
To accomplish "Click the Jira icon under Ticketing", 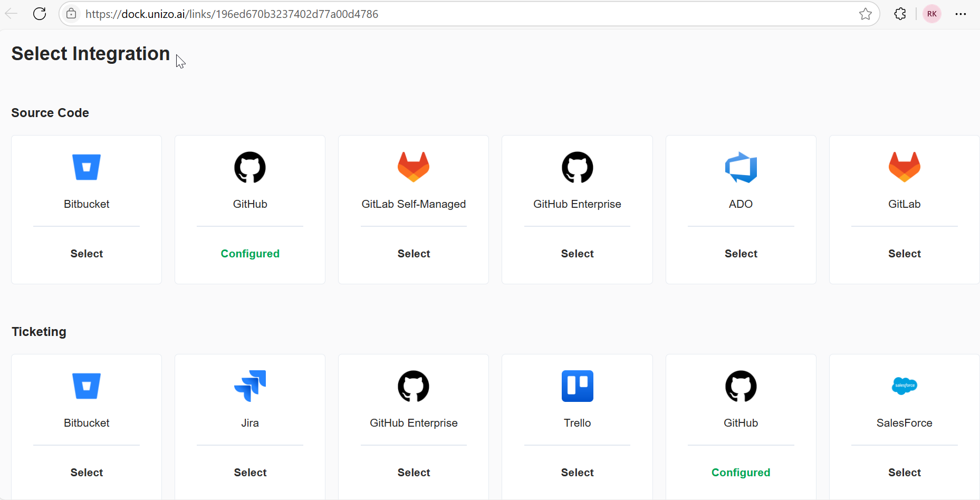I will point(249,386).
